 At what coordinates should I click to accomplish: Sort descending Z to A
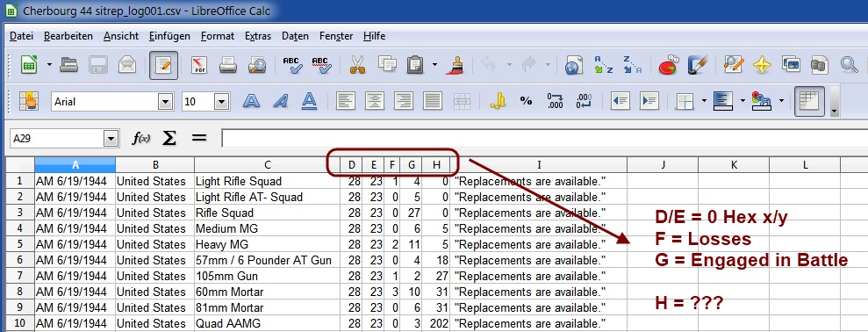632,65
